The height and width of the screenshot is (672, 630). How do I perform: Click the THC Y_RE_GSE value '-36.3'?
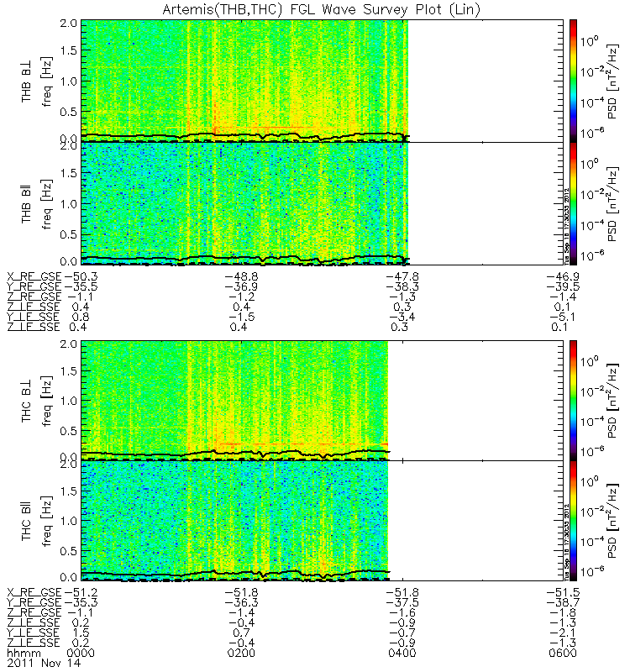(241, 602)
